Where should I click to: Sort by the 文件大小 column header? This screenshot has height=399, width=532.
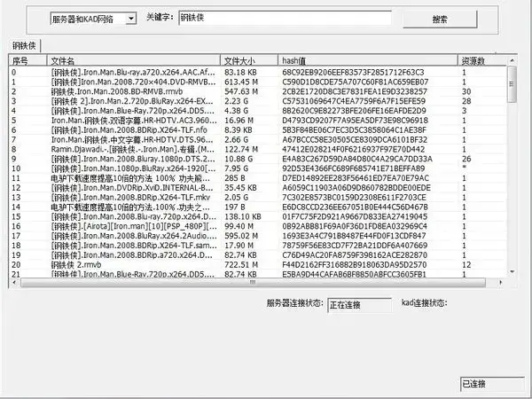249,60
